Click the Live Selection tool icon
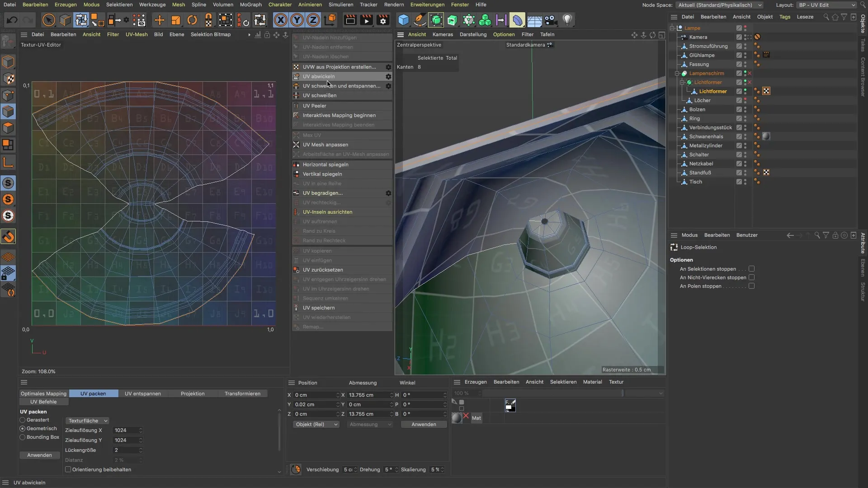 click(x=48, y=20)
